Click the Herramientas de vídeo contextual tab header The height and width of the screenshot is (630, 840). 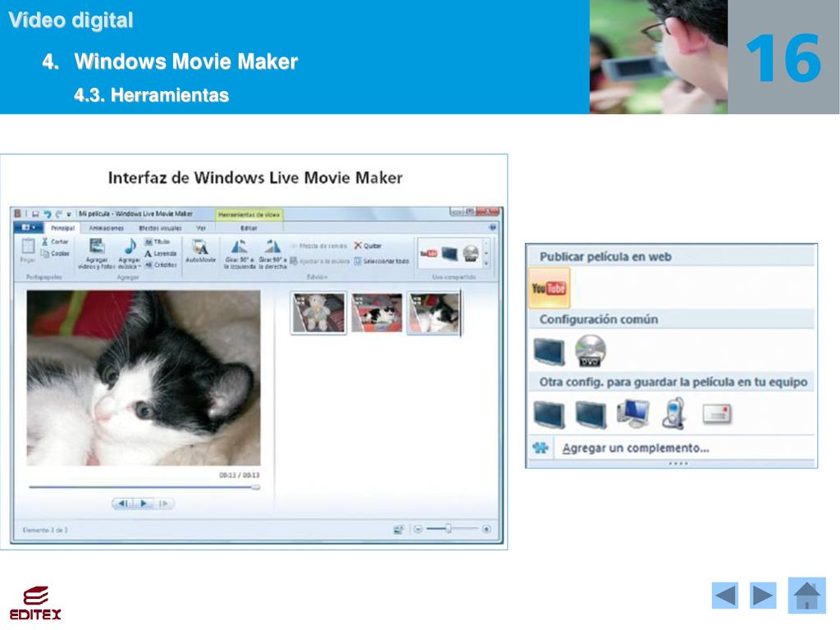pyautogui.click(x=249, y=215)
